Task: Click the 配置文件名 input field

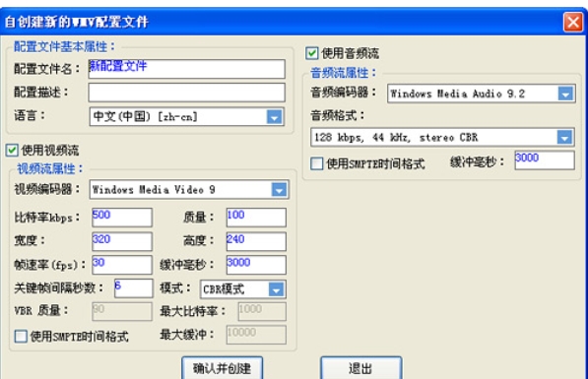Action: click(187, 69)
